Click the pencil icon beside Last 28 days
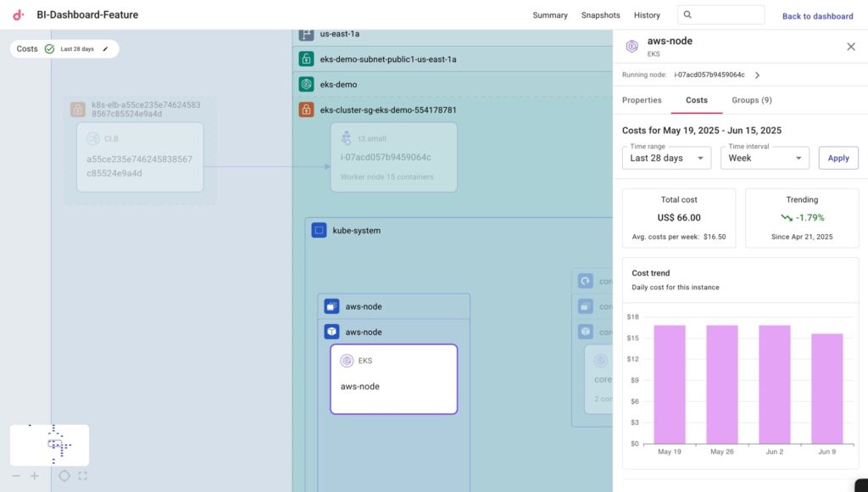Screen dimensions: 868x492 tap(106, 49)
